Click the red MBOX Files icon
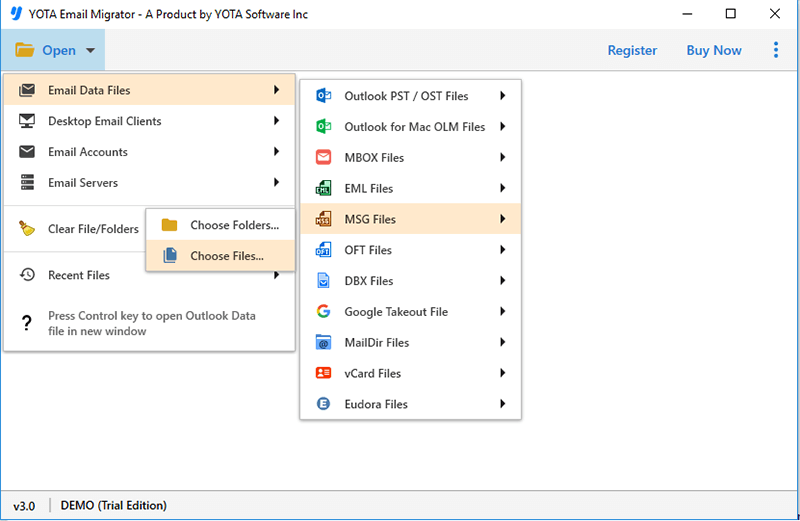The width and height of the screenshot is (800, 521). [323, 157]
